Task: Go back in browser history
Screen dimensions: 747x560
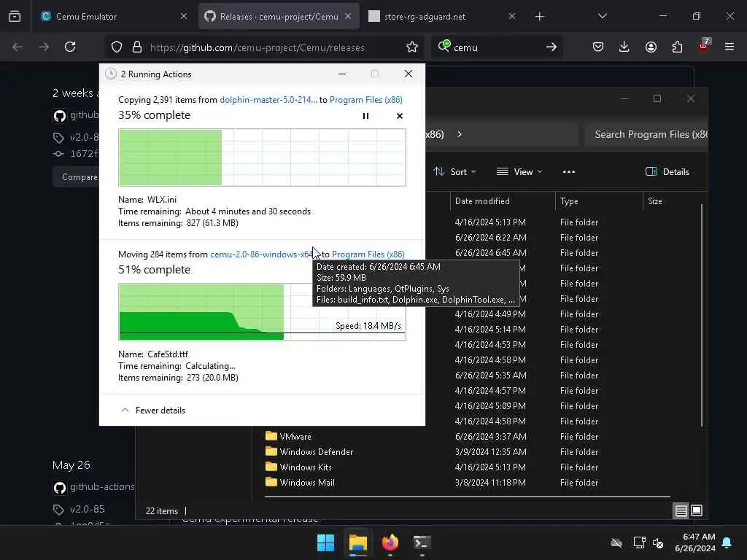Action: 18,47
